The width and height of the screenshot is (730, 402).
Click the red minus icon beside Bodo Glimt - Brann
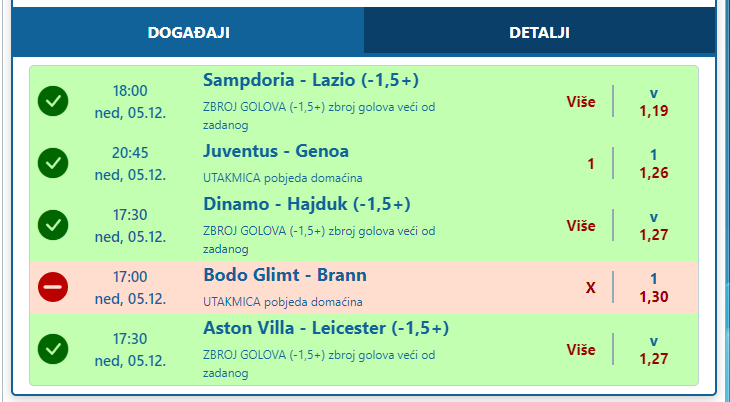click(x=53, y=287)
